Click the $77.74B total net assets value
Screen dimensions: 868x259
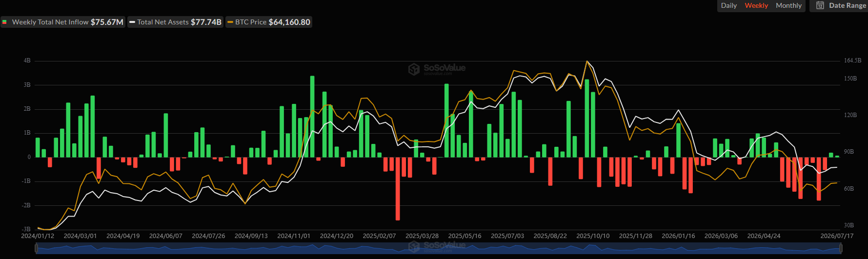(x=206, y=22)
